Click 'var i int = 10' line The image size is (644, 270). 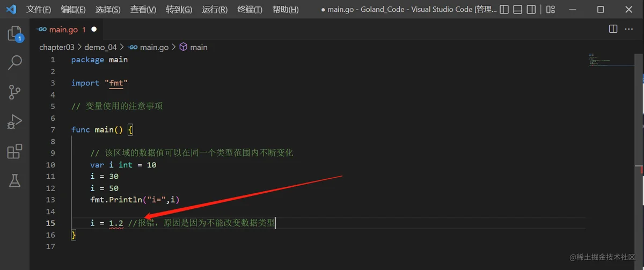(123, 165)
